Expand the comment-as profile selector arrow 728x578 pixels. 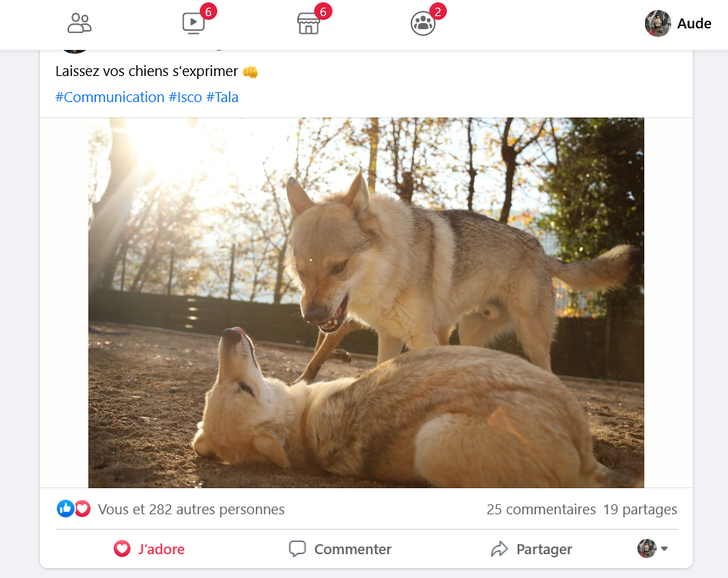(x=664, y=549)
